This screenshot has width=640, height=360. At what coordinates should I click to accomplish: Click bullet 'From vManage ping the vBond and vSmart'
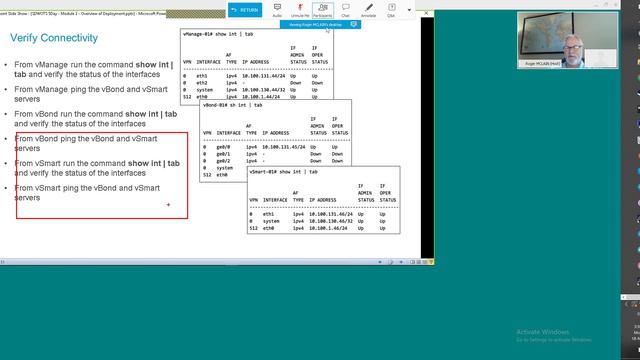point(91,94)
